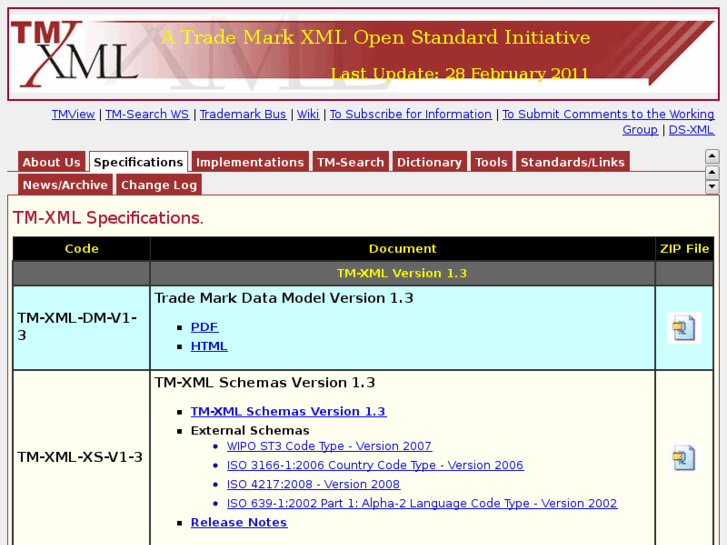
Task: Open the Release Notes link
Action: coord(239,522)
